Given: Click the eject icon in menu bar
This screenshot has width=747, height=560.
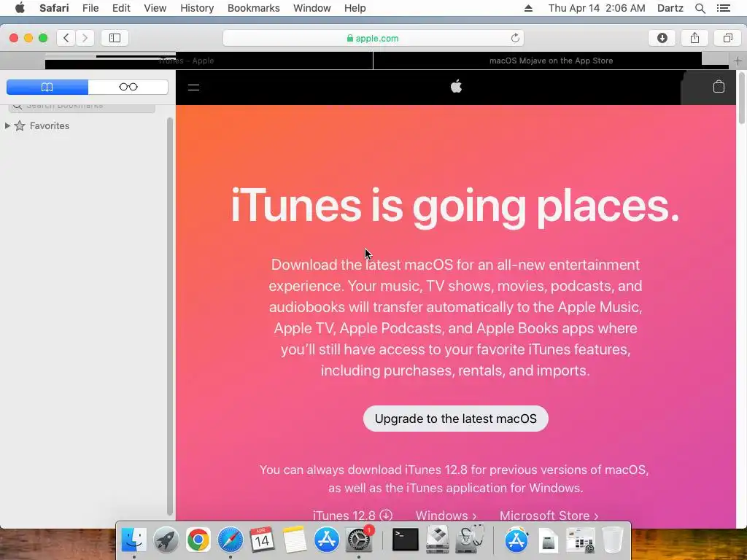Looking at the screenshot, I should [528, 8].
